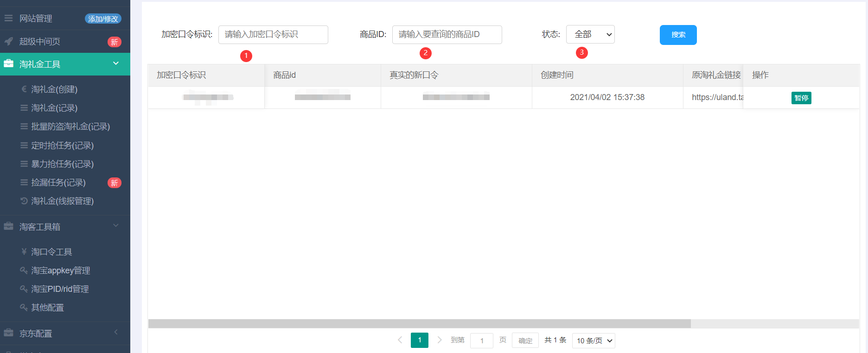
Task: Click the hamburger icon beside 网站管理
Action: click(8, 18)
